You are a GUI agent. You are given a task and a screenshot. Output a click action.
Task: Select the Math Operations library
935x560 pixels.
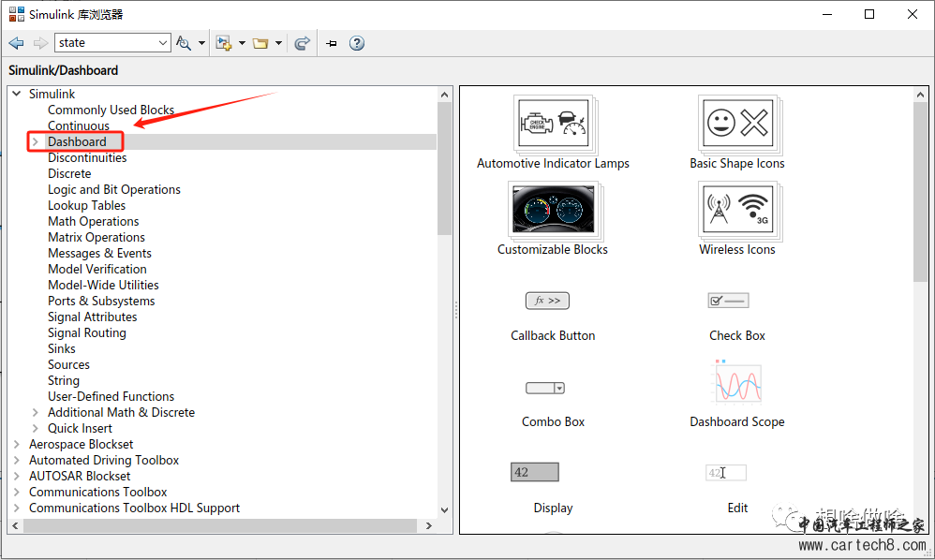(x=93, y=221)
